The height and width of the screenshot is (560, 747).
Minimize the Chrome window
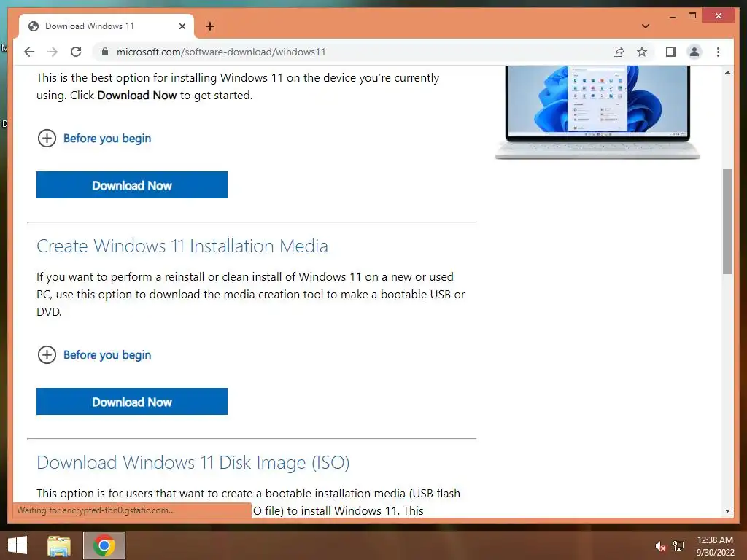[673, 16]
